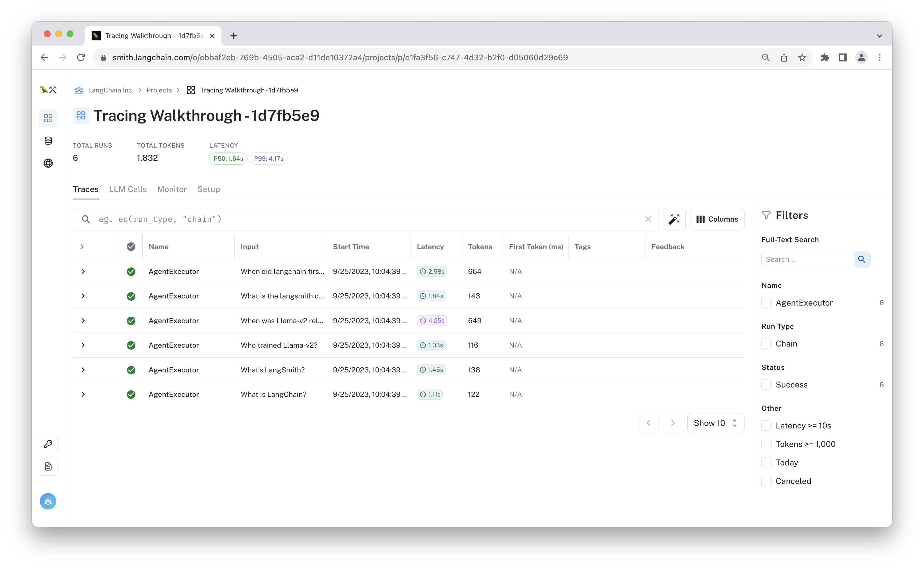Expand the 'Who trained Llama-v2?' trace row

point(83,345)
